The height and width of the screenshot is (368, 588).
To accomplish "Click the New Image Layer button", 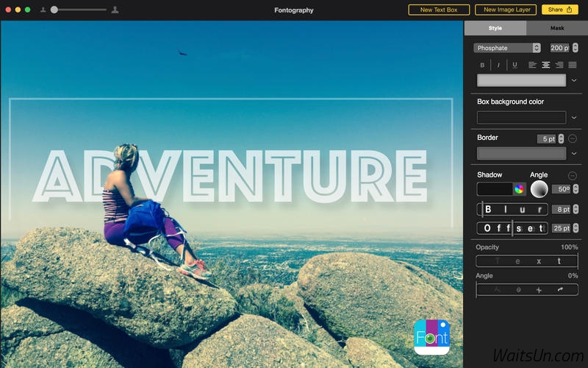I will point(506,10).
